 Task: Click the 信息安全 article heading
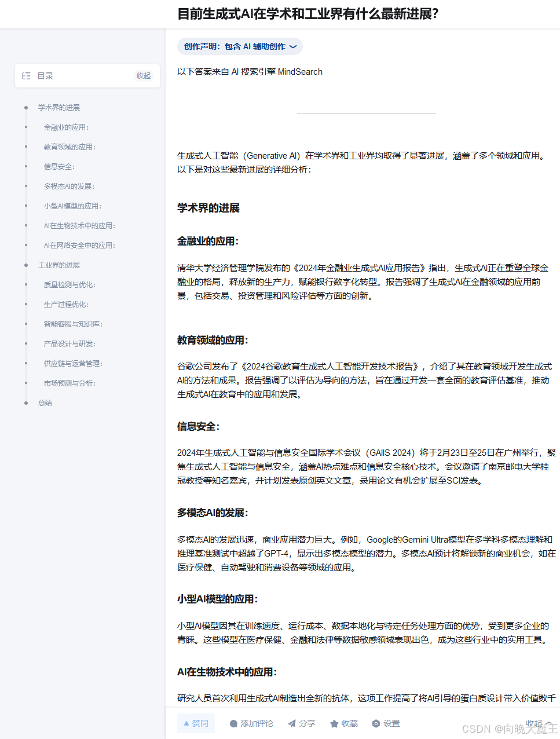pyautogui.click(x=199, y=426)
